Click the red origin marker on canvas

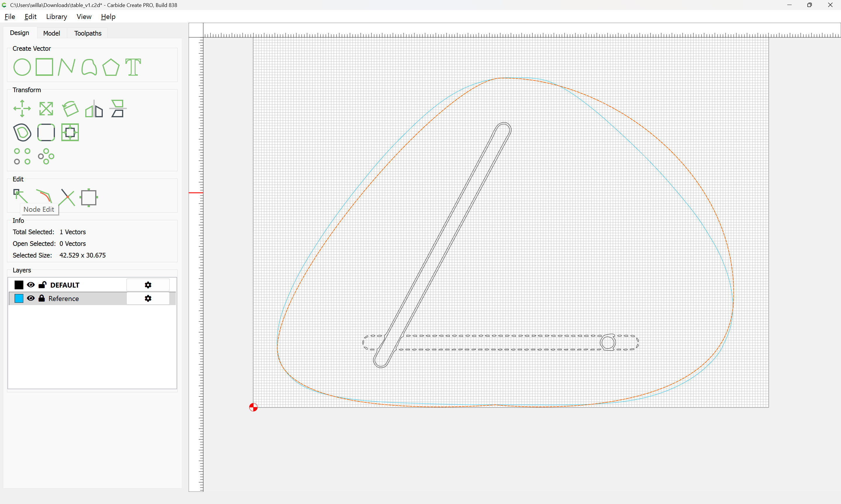click(x=253, y=407)
